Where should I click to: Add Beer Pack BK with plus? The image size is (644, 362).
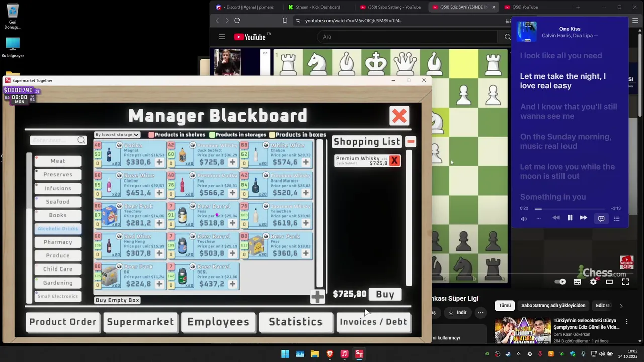pyautogui.click(x=159, y=284)
